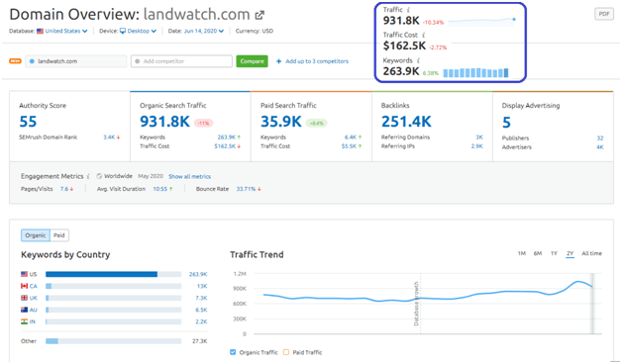Click the US keywords progress bar

[x=114, y=274]
